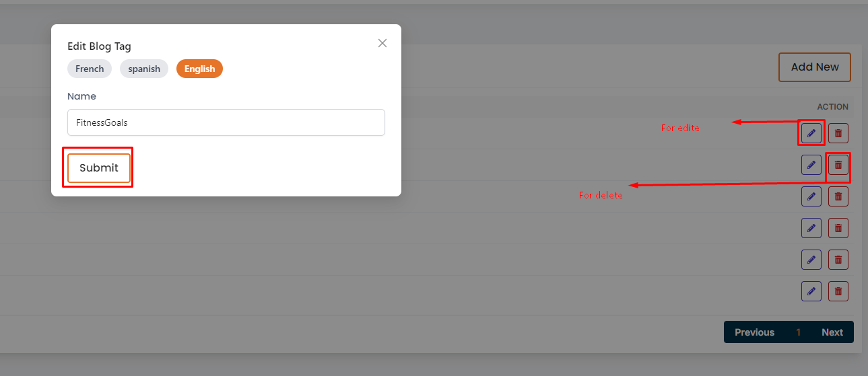Submit the blog tag edit form
The width and height of the screenshot is (868, 376).
click(99, 168)
